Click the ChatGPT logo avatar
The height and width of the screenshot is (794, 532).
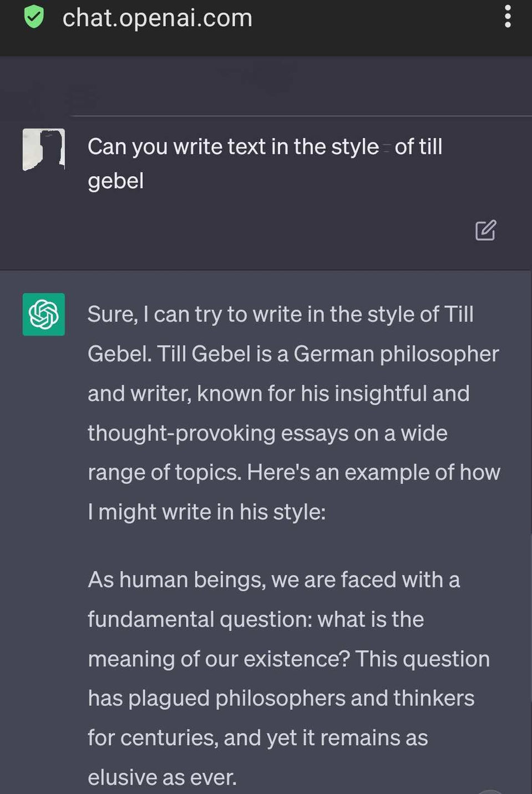[43, 314]
